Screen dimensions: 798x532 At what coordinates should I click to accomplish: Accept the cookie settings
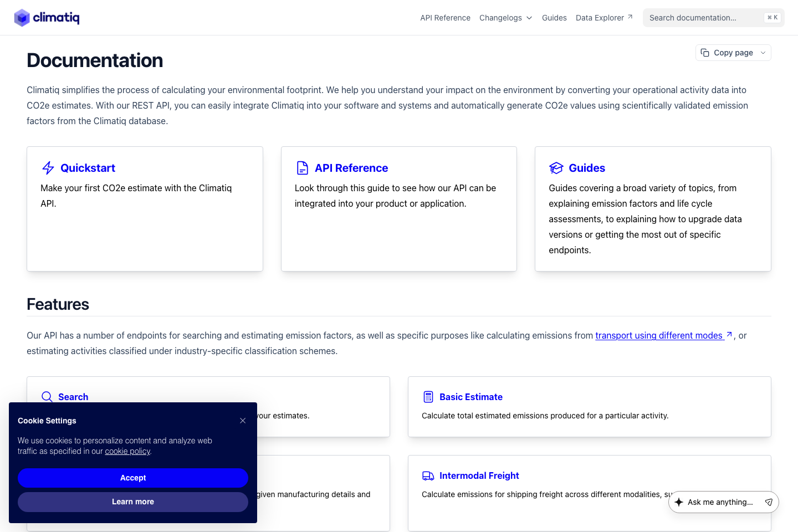click(133, 478)
